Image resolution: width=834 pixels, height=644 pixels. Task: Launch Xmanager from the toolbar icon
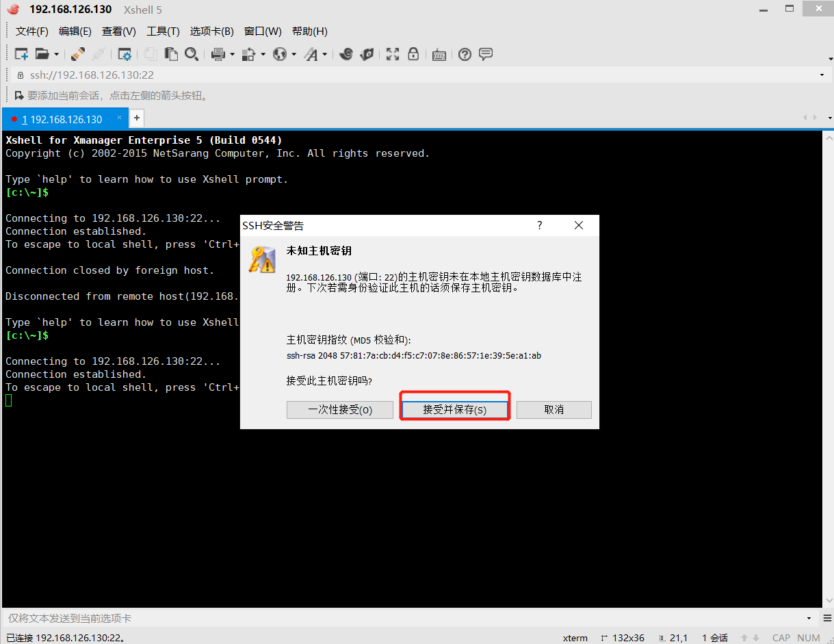pos(367,54)
